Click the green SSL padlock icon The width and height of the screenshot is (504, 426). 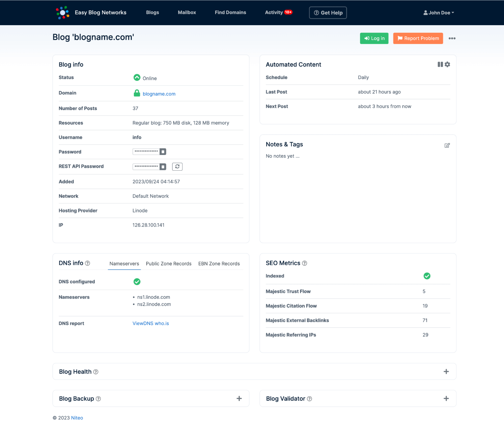[x=137, y=93]
